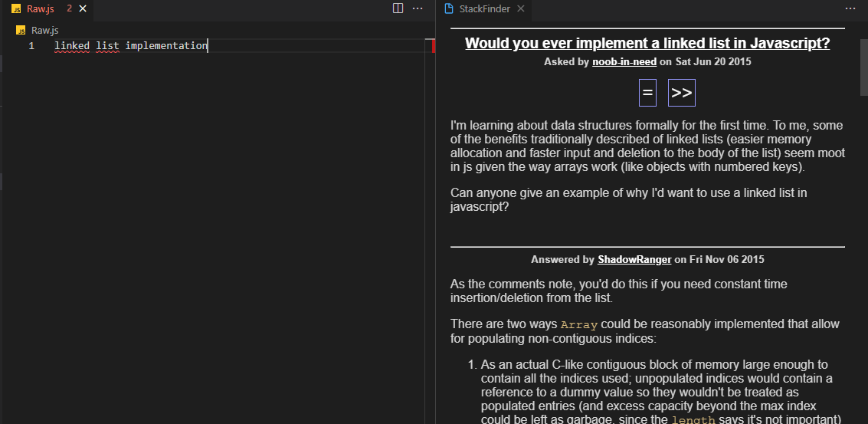This screenshot has width=868, height=424.
Task: Click 'Sat Jun 20 2015' asked date text
Action: [x=713, y=61]
